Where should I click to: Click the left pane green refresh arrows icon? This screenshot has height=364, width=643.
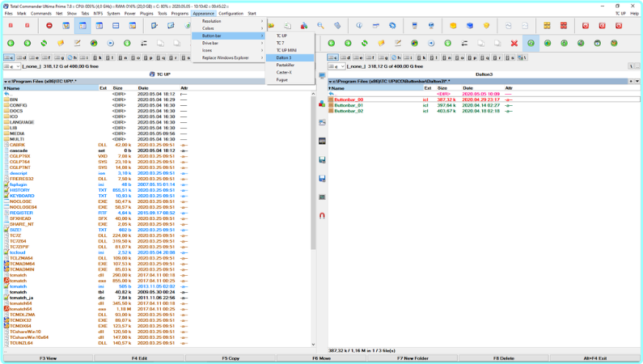pyautogui.click(x=44, y=43)
